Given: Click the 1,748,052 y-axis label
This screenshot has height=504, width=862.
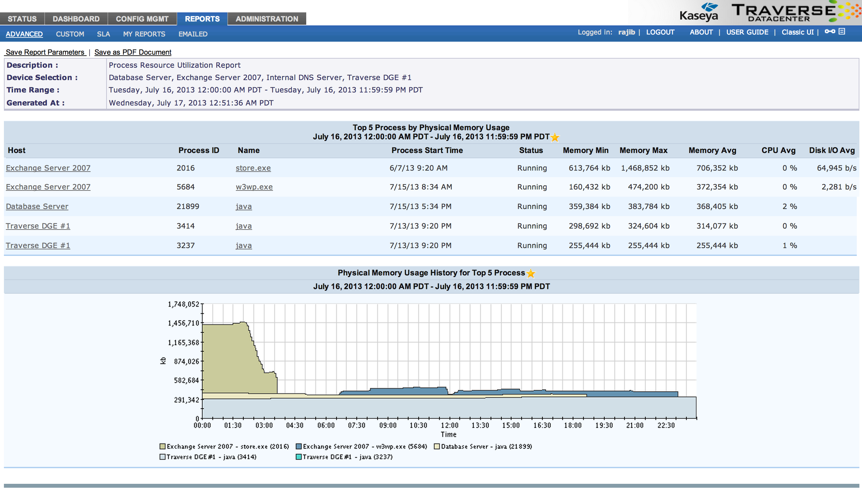Looking at the screenshot, I should pos(183,304).
